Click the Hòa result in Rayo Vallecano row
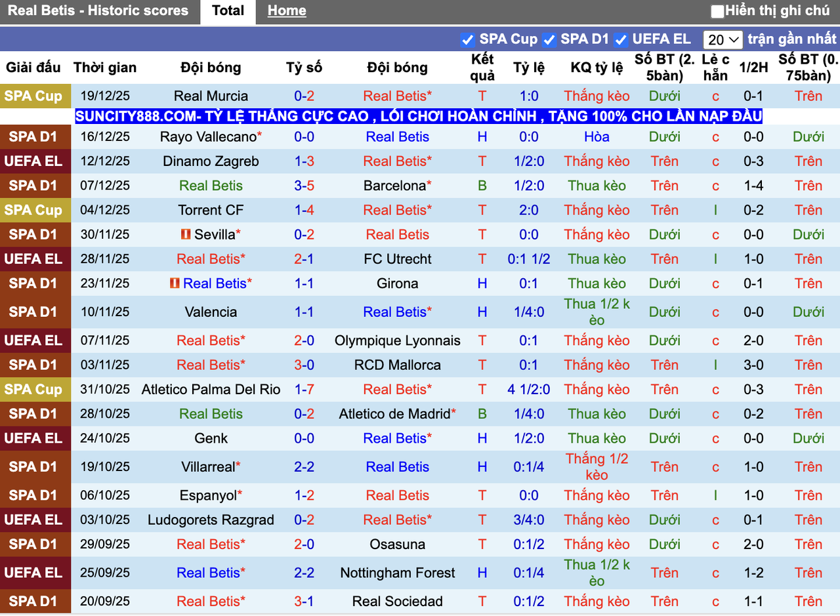This screenshot has width=840, height=616. click(x=597, y=136)
